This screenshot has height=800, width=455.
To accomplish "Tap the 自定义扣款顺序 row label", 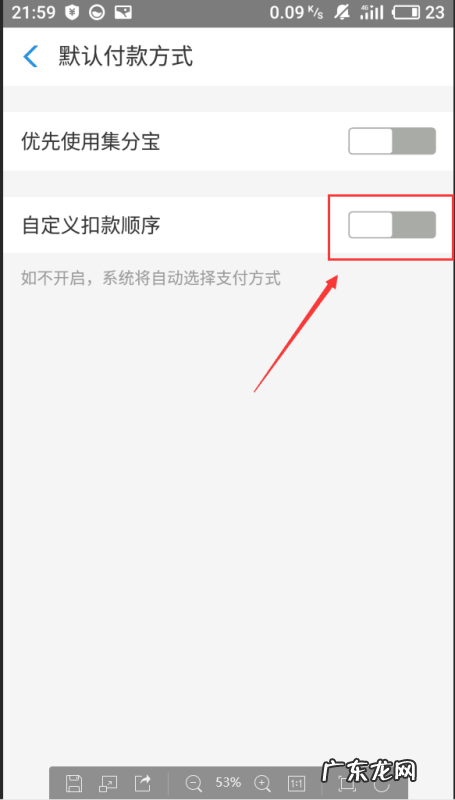I will [x=91, y=225].
